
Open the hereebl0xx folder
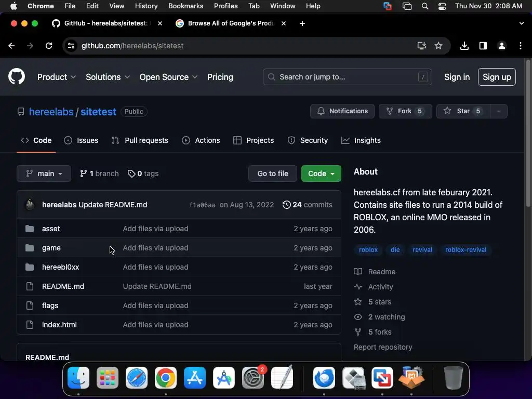60,267
